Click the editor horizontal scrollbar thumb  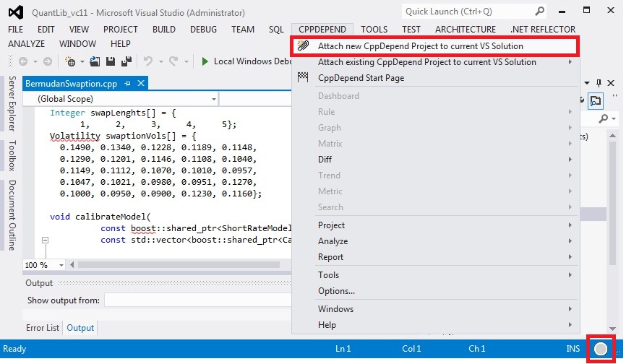tap(179, 265)
